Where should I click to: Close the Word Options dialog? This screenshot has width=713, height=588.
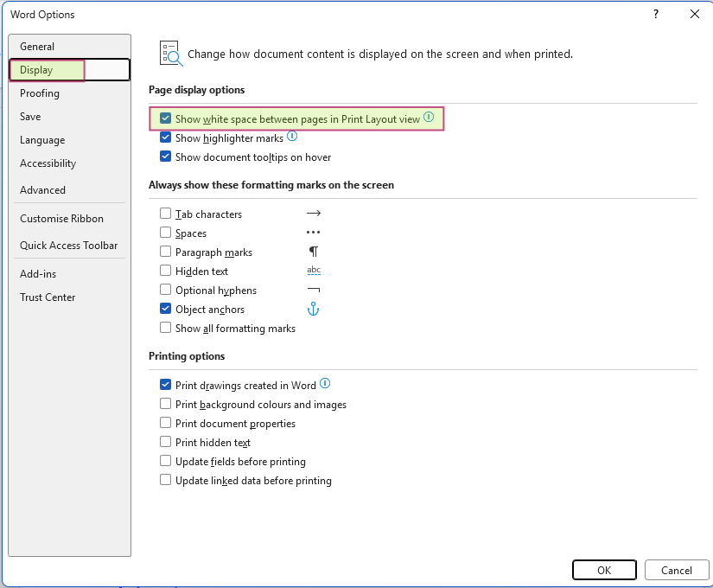(x=694, y=14)
